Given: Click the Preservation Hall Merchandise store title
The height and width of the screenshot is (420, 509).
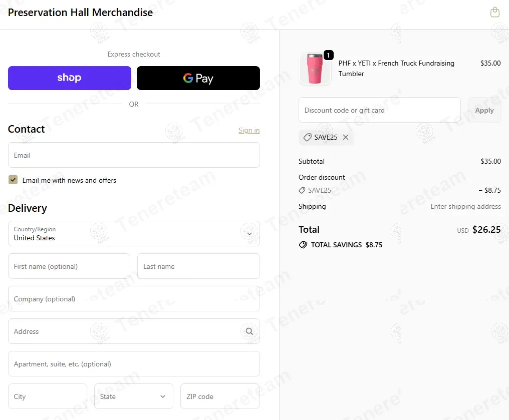Looking at the screenshot, I should pyautogui.click(x=80, y=13).
